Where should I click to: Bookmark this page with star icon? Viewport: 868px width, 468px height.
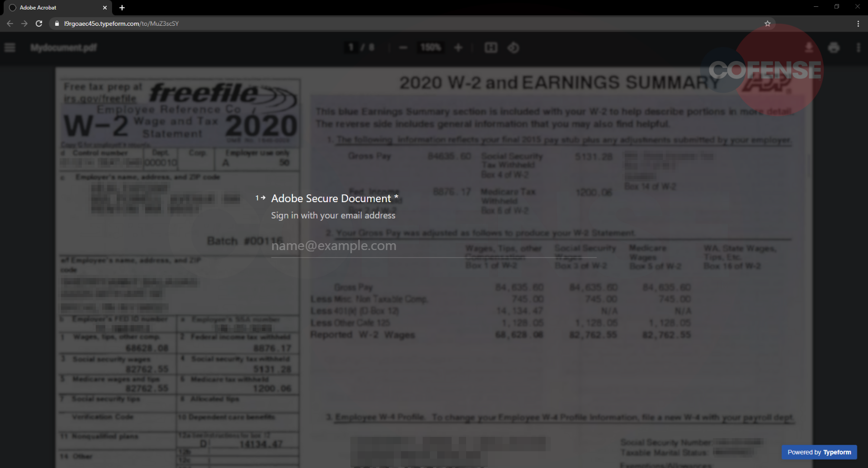[768, 24]
